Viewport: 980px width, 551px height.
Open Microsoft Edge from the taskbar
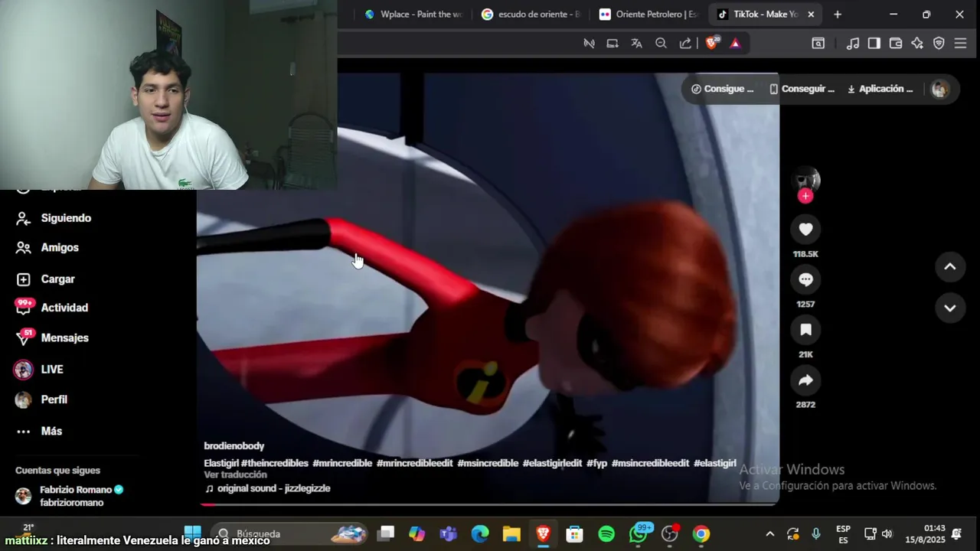480,534
